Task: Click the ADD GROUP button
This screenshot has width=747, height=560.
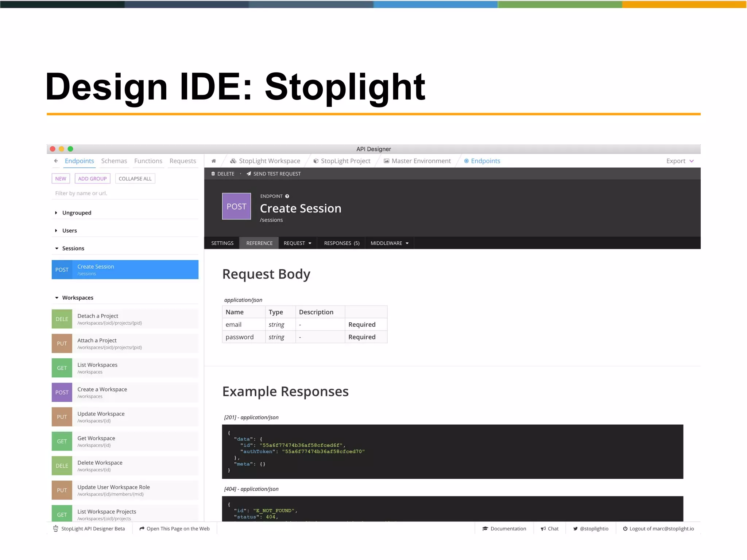Action: tap(92, 179)
